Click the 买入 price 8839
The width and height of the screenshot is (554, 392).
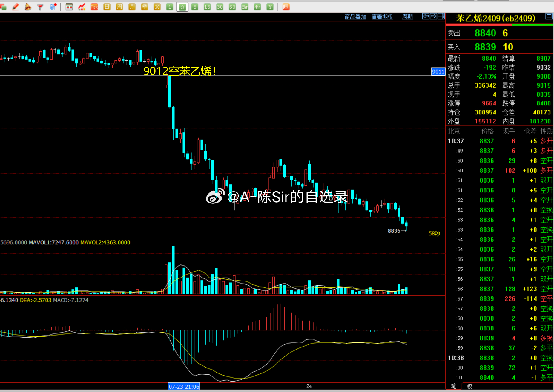click(x=485, y=47)
